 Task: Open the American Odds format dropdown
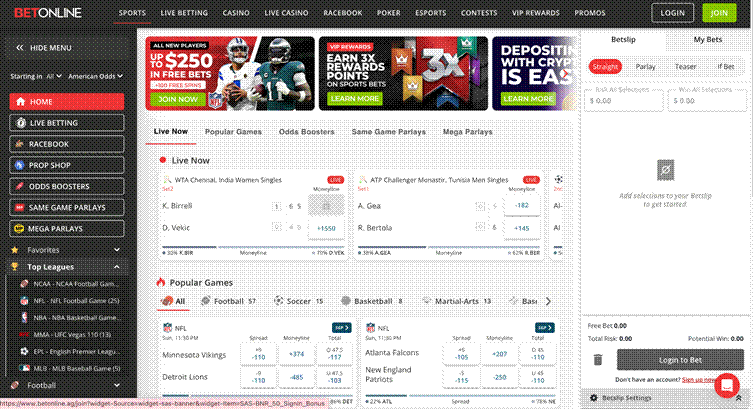98,76
